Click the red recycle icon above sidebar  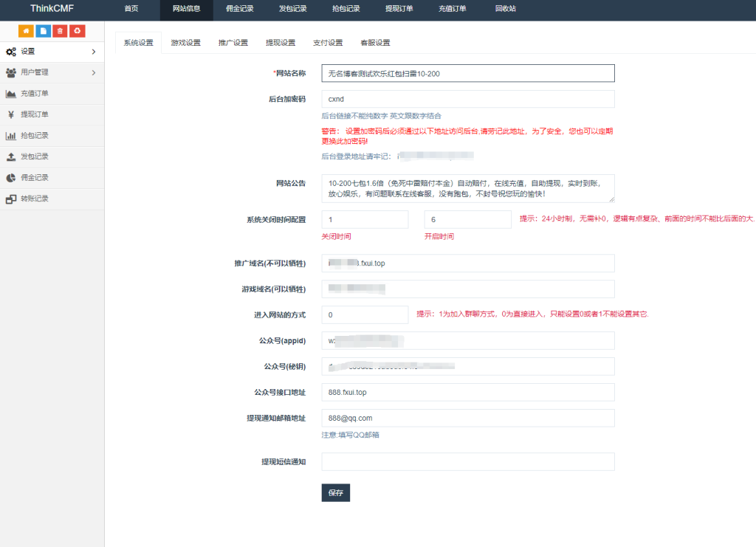click(x=78, y=32)
